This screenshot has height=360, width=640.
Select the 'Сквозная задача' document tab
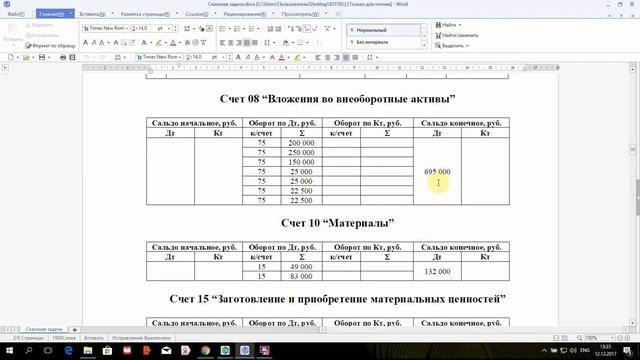[44, 329]
